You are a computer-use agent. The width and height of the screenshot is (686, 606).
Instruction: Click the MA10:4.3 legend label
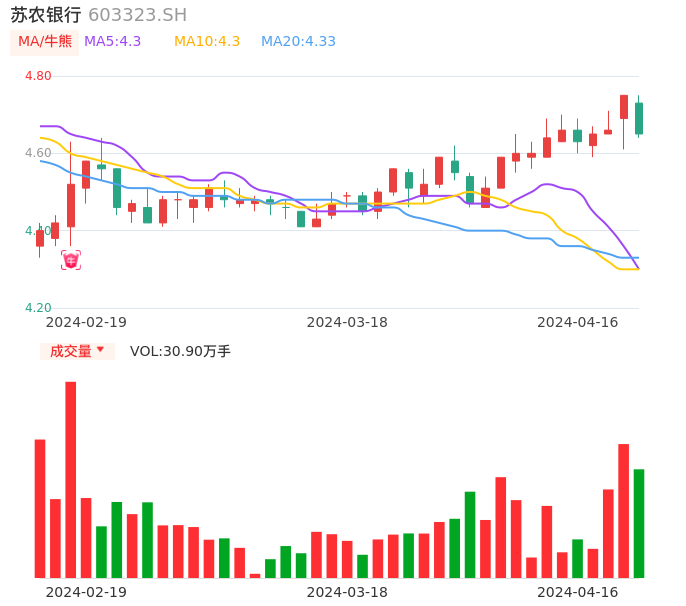click(x=207, y=42)
